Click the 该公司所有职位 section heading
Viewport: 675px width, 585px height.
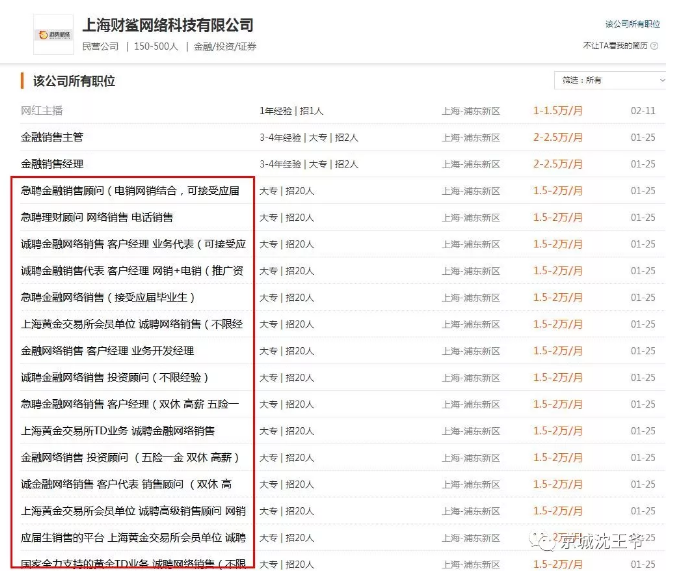(74, 81)
